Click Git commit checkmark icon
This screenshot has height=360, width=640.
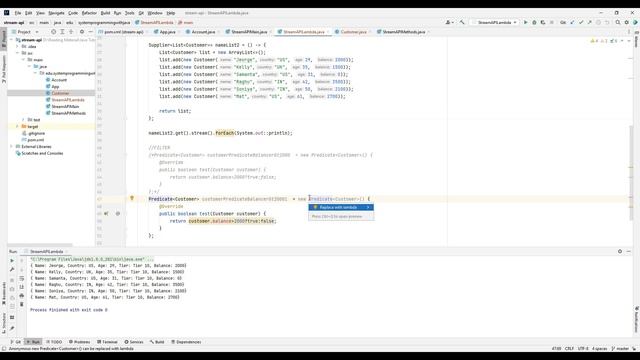[x=581, y=22]
